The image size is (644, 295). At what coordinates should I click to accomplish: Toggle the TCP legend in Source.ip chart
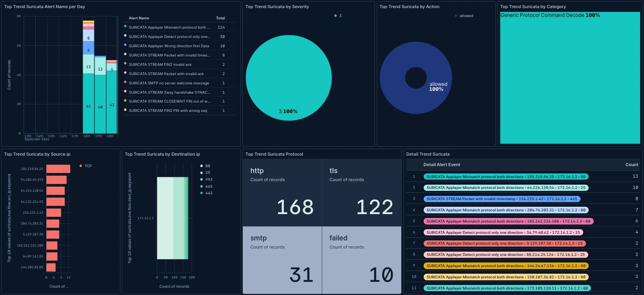tap(86, 166)
